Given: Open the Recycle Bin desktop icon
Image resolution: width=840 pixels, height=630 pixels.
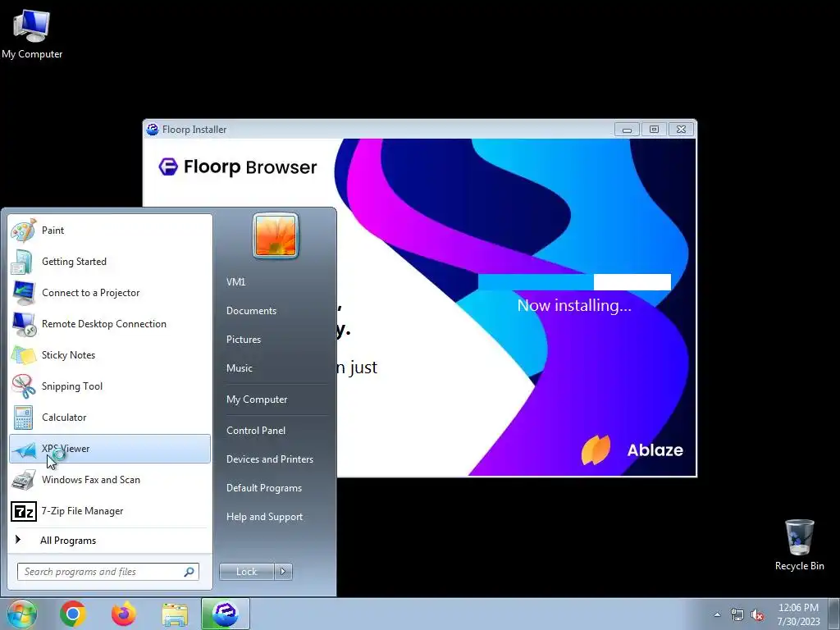Looking at the screenshot, I should click(799, 545).
